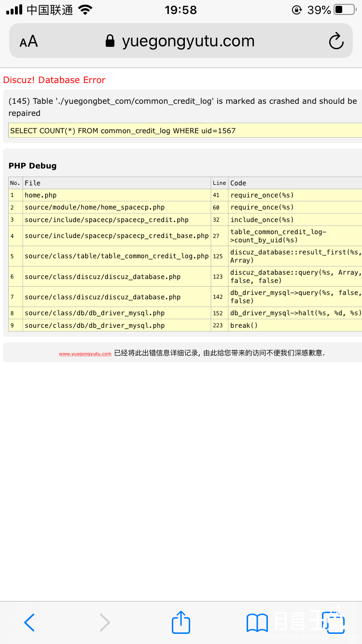Click the File column header
Image resolution: width=362 pixels, height=644 pixels.
click(117, 183)
